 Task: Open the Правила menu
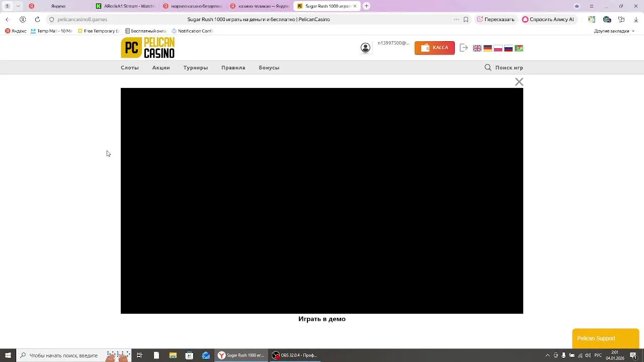point(233,67)
